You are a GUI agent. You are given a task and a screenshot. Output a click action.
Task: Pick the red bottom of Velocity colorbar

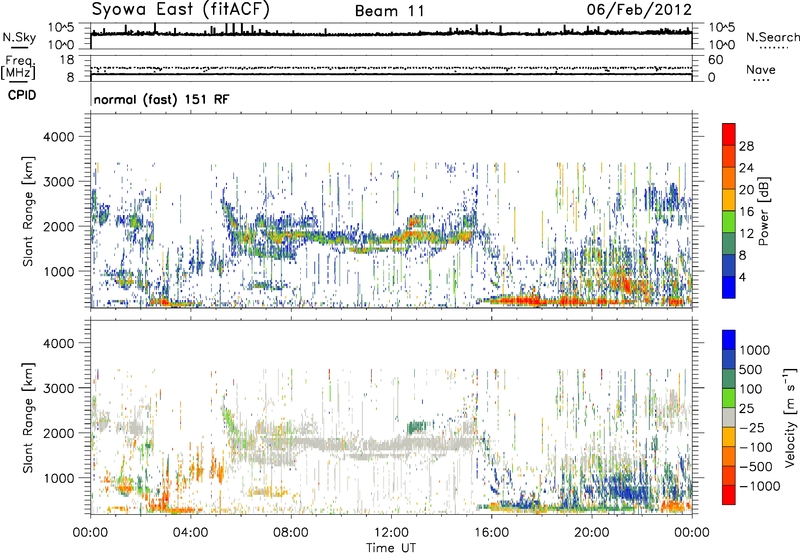pyautogui.click(x=729, y=495)
